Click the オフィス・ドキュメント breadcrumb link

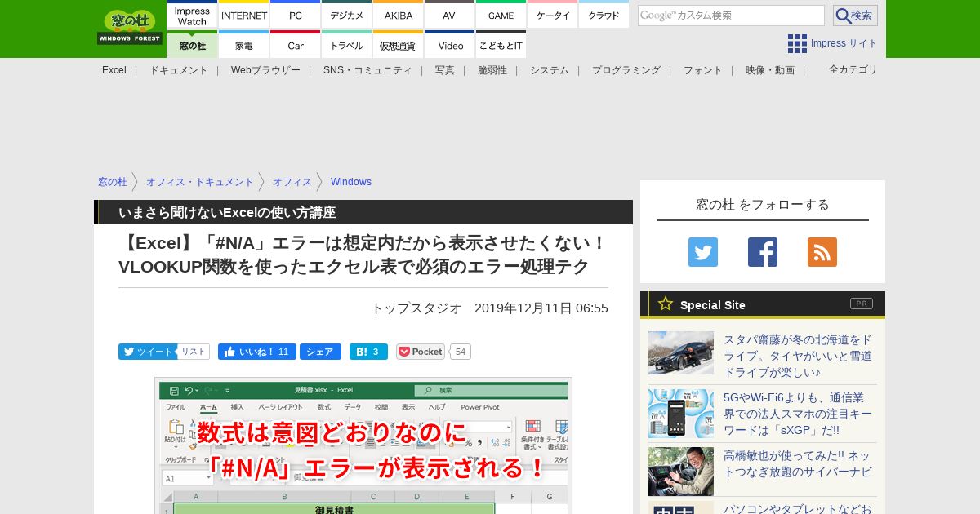click(x=200, y=182)
